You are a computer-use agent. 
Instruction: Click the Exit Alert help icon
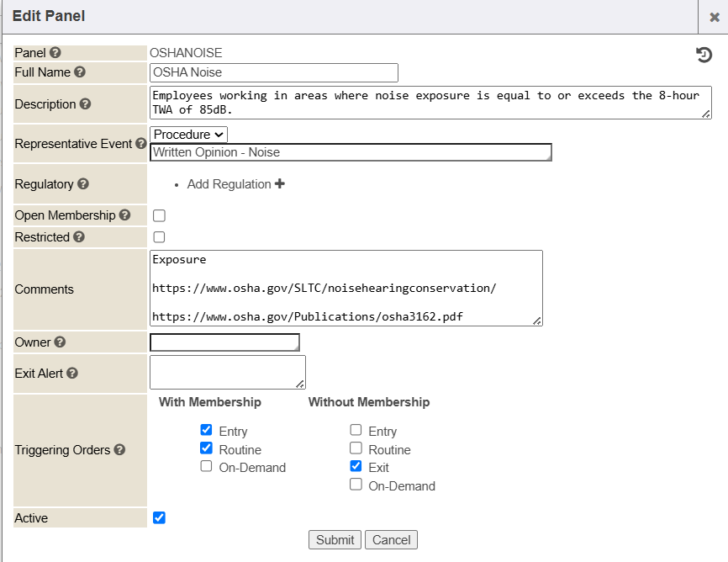click(x=72, y=373)
